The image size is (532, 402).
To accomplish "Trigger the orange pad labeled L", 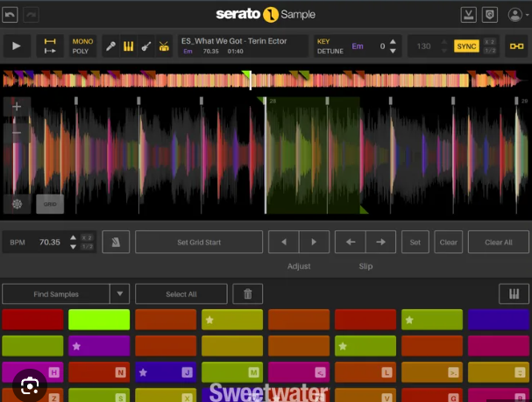I will point(365,372).
